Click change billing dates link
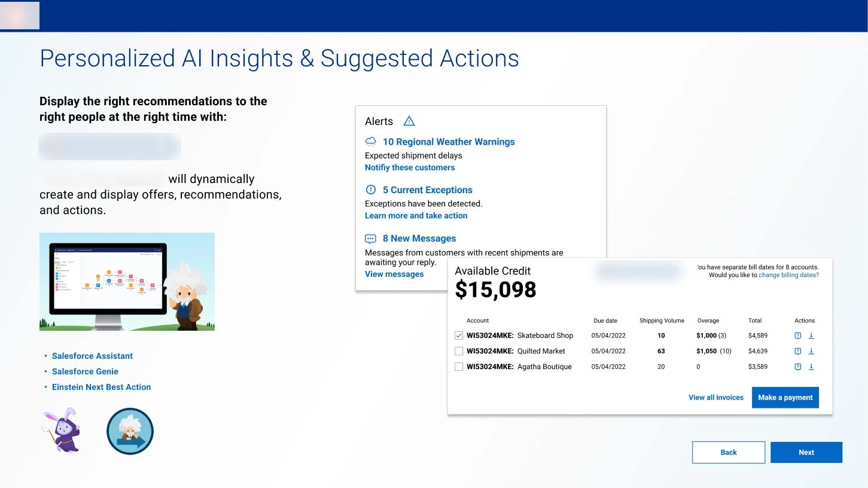This screenshot has height=488, width=868. tap(788, 275)
